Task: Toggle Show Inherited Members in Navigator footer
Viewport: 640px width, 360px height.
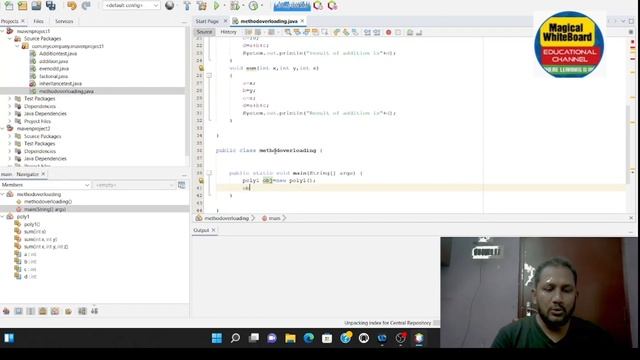Action: pos(6,311)
